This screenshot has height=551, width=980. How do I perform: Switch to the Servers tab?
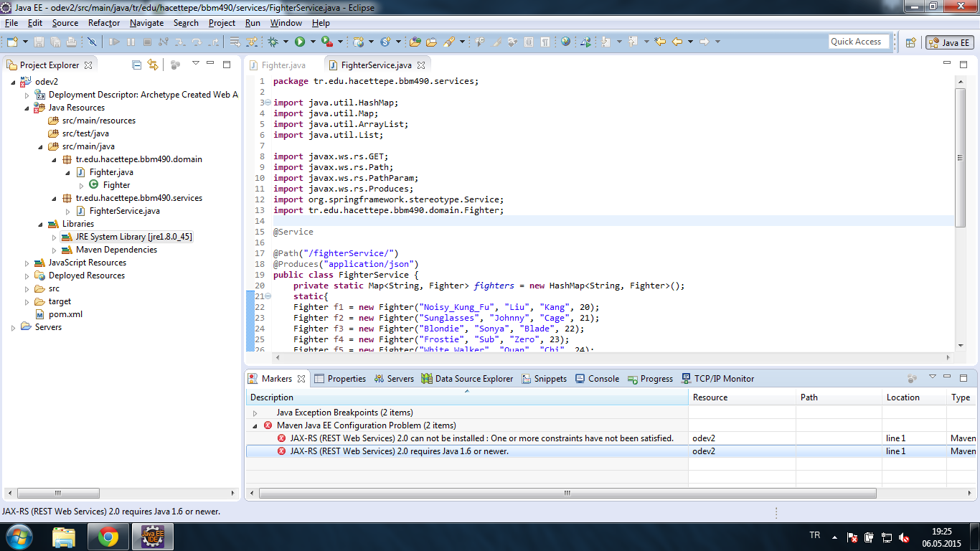393,379
